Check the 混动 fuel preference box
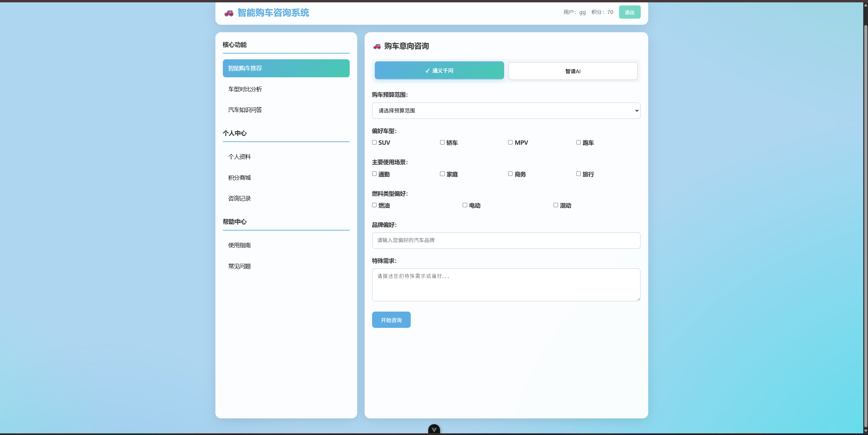The width and height of the screenshot is (868, 435). [555, 205]
